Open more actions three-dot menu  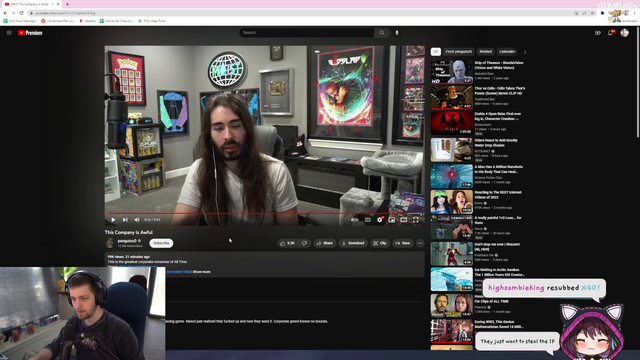point(420,243)
